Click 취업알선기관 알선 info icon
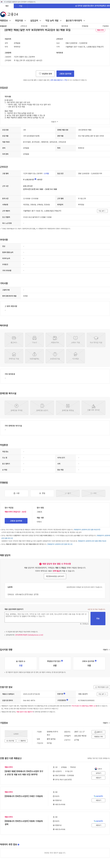The image size is (110, 868). tap(62, 661)
